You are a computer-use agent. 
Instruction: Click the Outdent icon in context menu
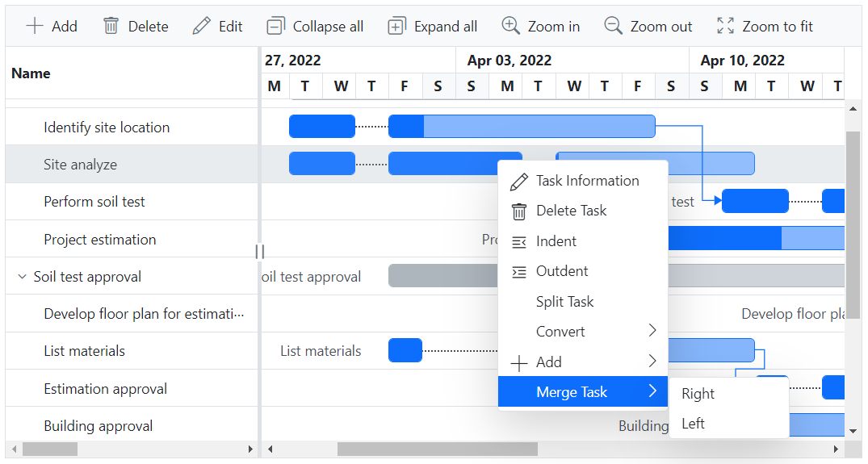(518, 272)
